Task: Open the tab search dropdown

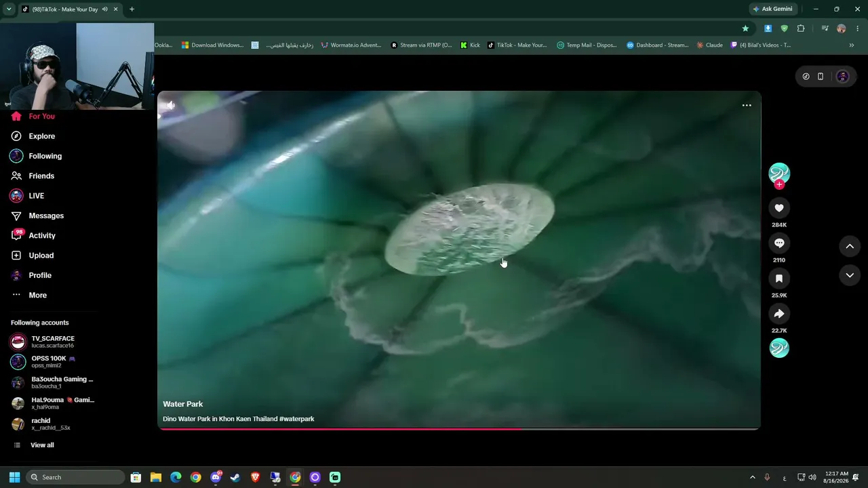Action: point(9,9)
